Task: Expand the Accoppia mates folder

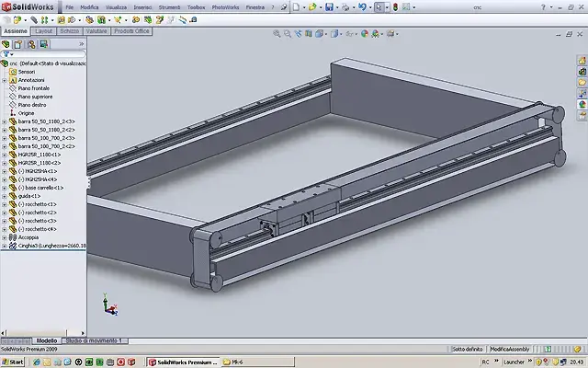Action: pyautogui.click(x=4, y=237)
